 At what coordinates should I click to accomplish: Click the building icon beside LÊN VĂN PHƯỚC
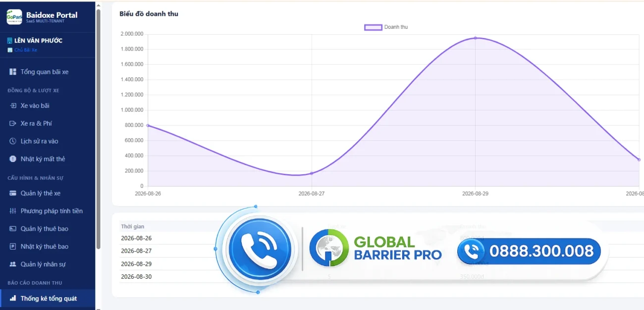click(10, 41)
